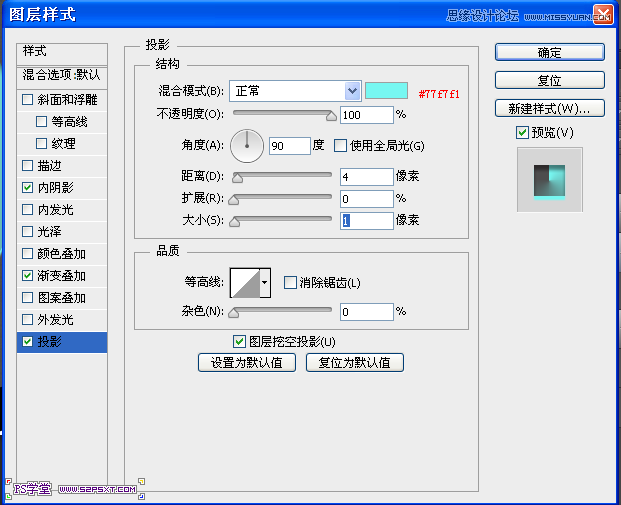Click the cyan shadow color swatch
This screenshot has height=505, width=621.
(386, 90)
